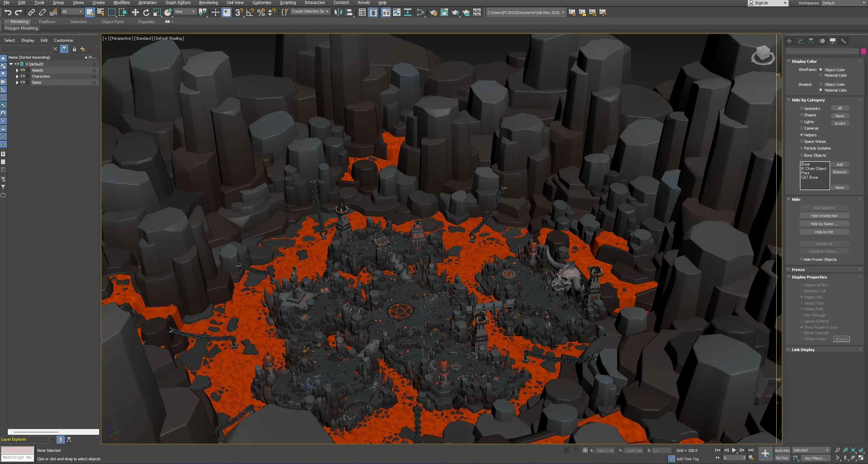The width and height of the screenshot is (868, 464).
Task: Switch to the Freeform ribbon tab
Action: 47,22
